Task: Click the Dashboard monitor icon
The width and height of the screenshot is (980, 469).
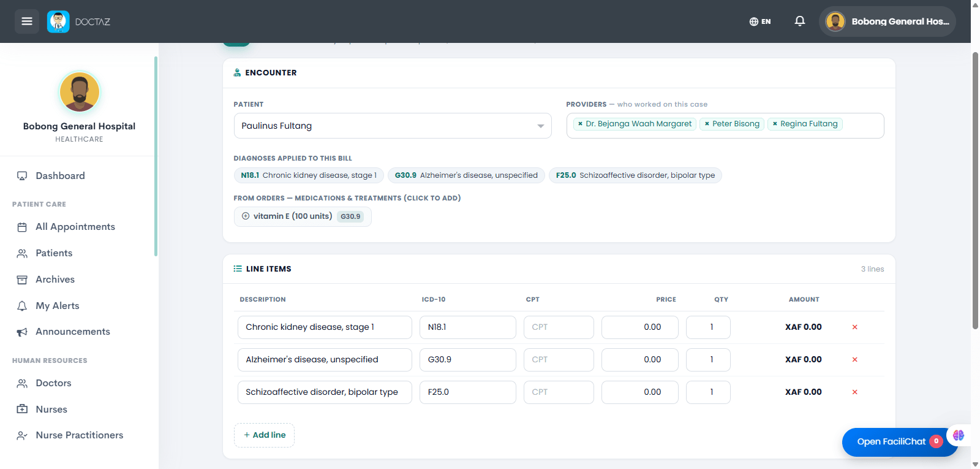Action: pyautogui.click(x=22, y=176)
